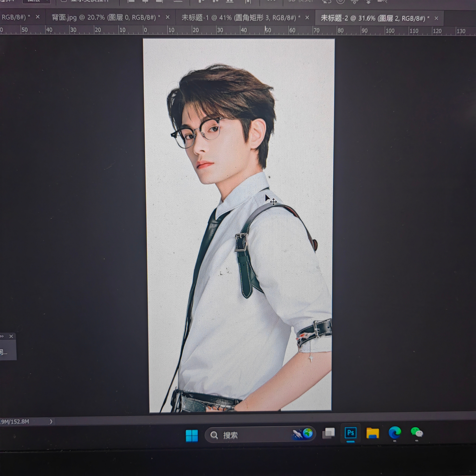Select the 未标题-2 document tab
The height and width of the screenshot is (476, 476).
[x=375, y=18]
